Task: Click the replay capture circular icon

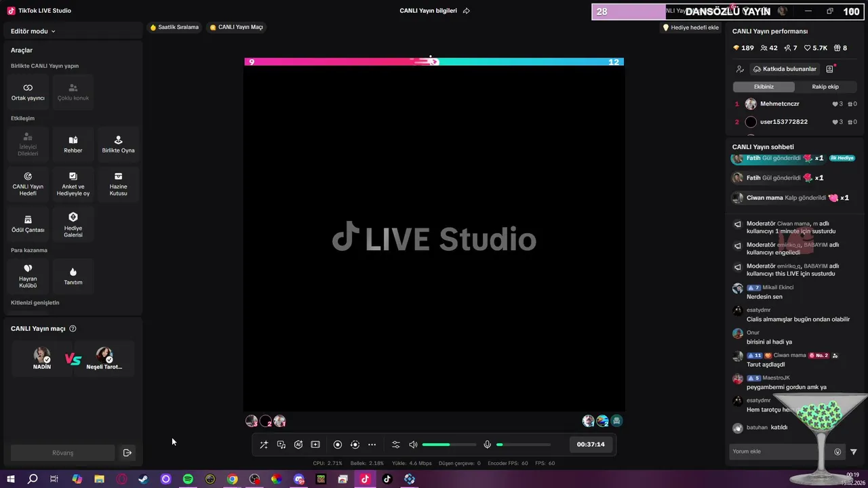Action: [x=355, y=445]
